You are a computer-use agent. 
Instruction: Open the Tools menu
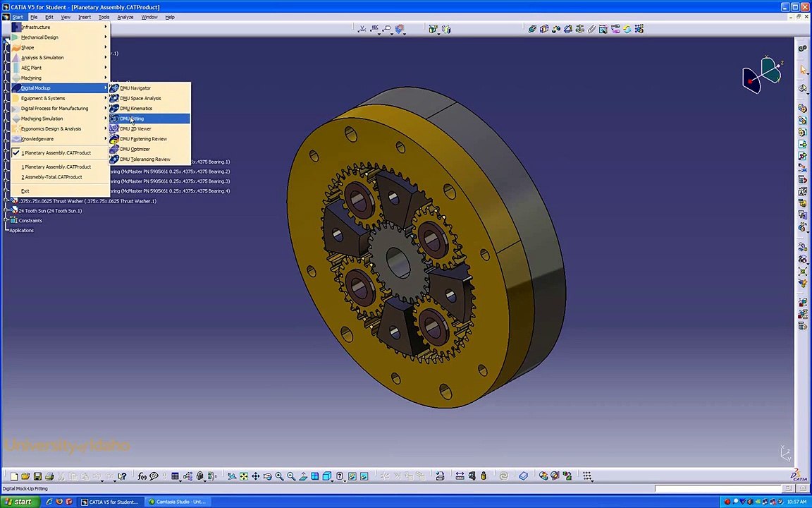point(104,17)
